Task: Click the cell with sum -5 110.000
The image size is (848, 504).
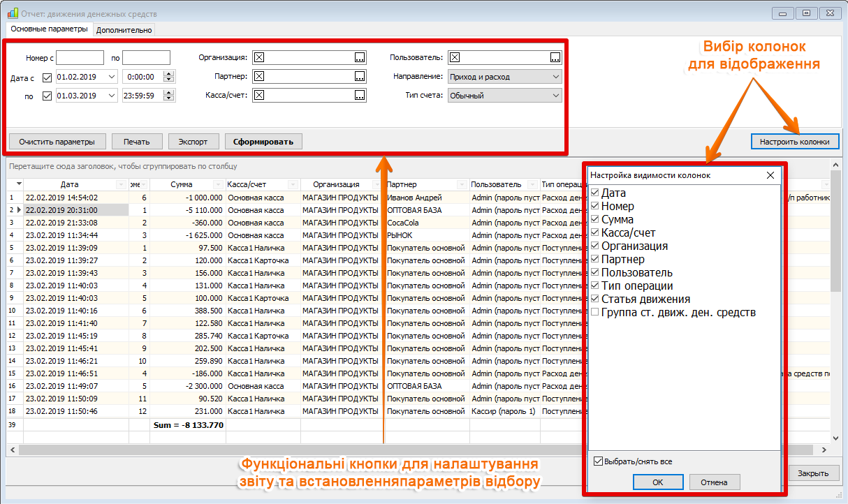Action: pos(187,210)
